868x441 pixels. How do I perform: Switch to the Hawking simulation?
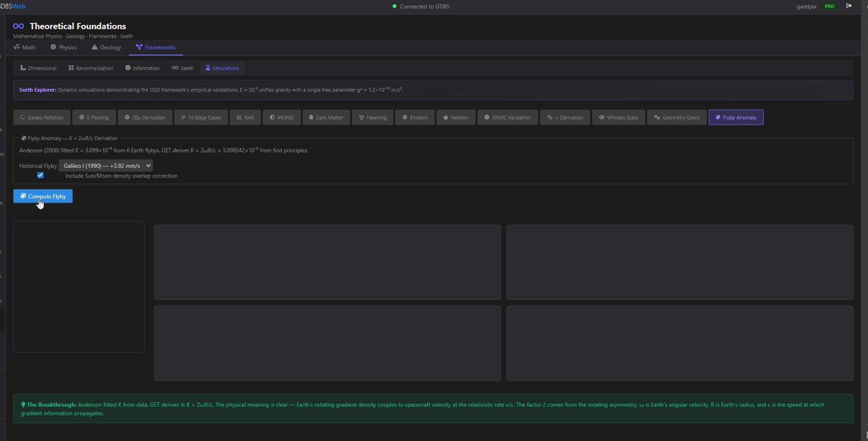pyautogui.click(x=372, y=118)
